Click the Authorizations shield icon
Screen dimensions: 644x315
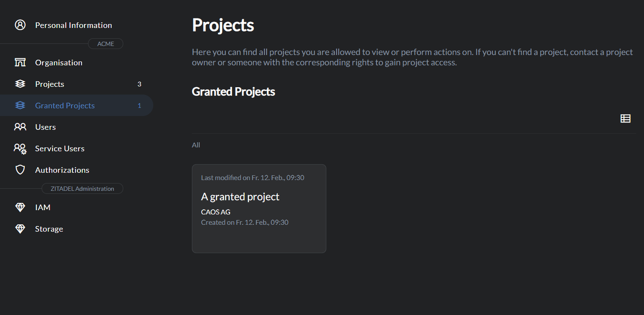pos(20,170)
